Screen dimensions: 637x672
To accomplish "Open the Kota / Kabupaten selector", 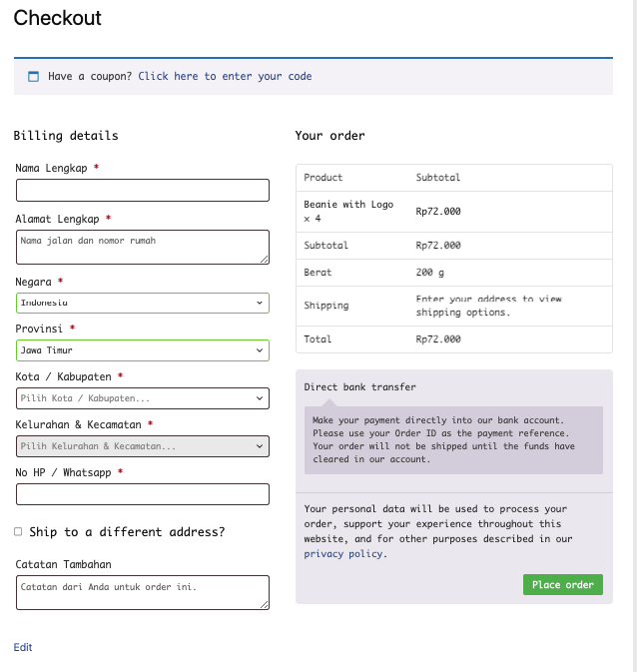I will (143, 398).
